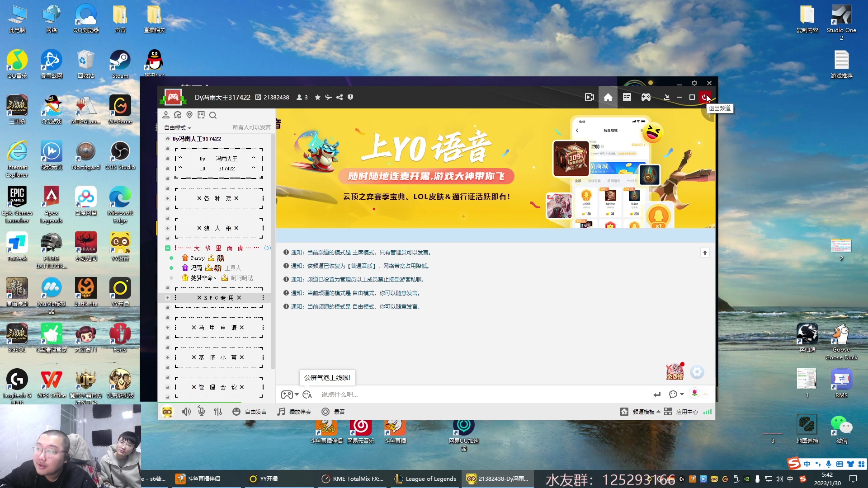
Task: Favorite the channel with the star icon
Action: tap(318, 97)
